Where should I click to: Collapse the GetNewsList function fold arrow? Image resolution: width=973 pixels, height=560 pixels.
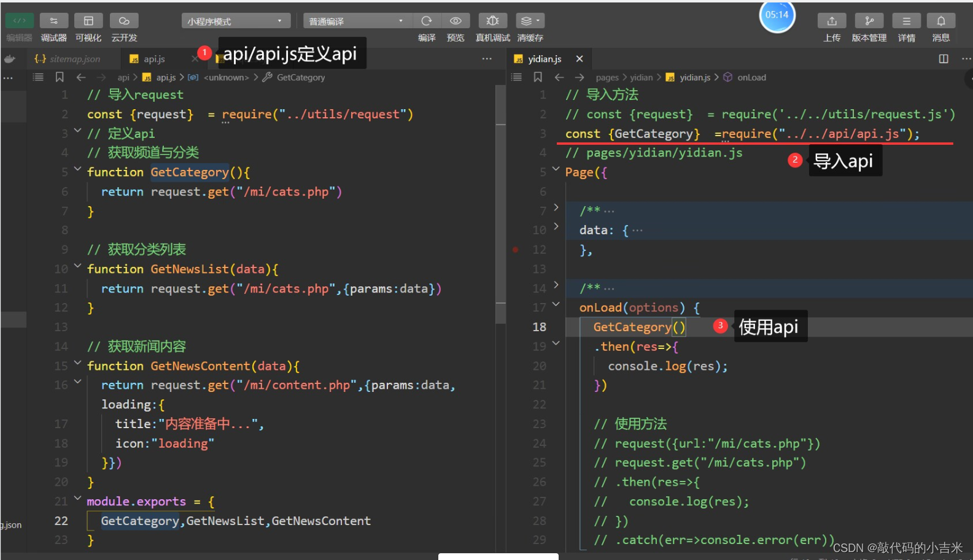click(x=77, y=266)
